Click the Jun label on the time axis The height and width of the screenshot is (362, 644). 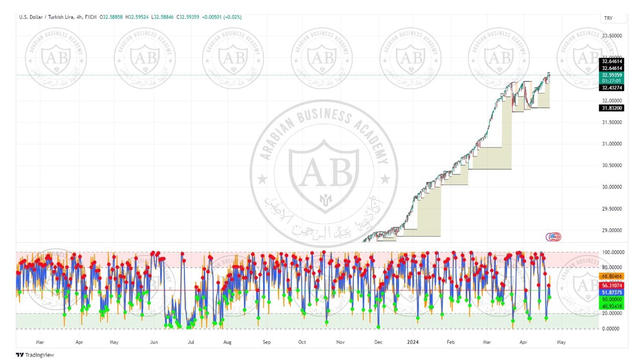click(x=154, y=342)
